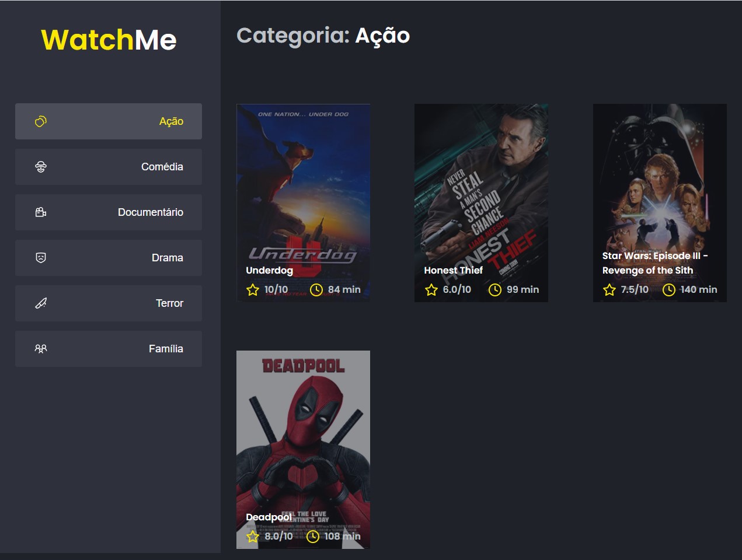Click the 84 min runtime
The width and height of the screenshot is (742, 560).
(344, 290)
